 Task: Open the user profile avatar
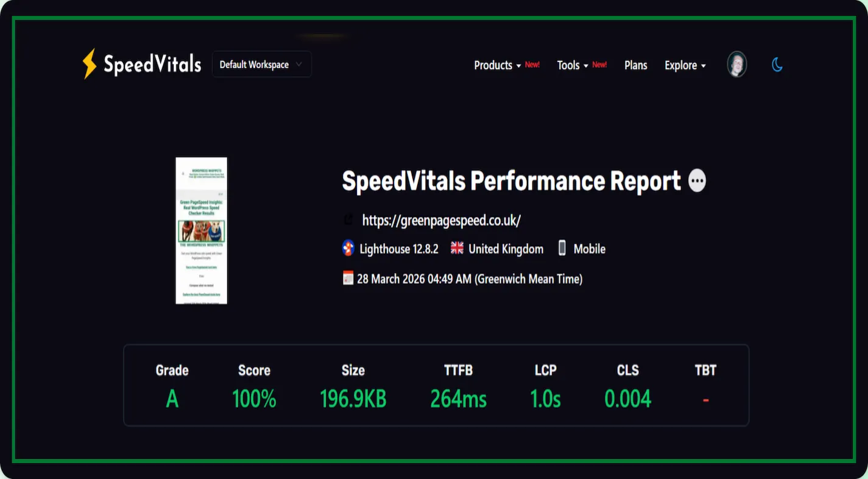(x=736, y=65)
